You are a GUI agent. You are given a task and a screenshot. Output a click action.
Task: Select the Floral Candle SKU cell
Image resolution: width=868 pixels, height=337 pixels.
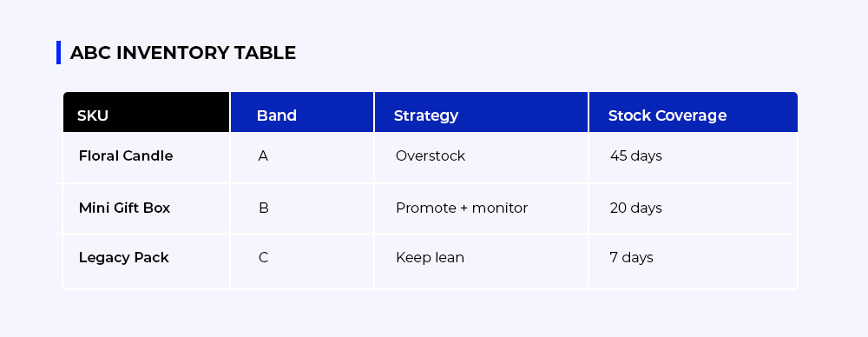tap(146, 157)
